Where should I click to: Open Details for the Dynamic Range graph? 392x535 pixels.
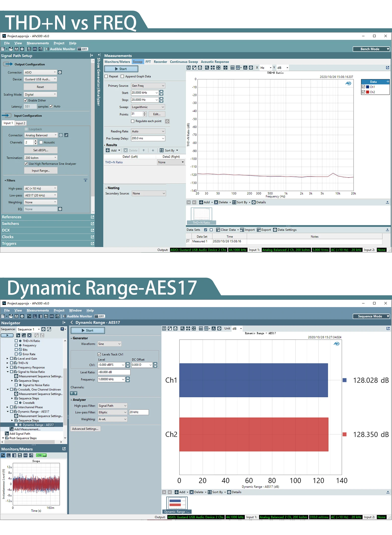(234, 492)
